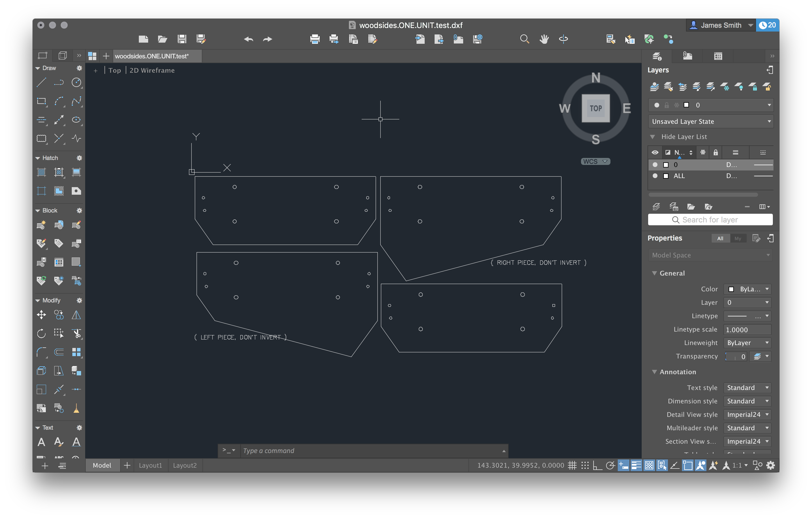Toggle visibility of layer ALL
Screen dimensions: 812x519
[x=655, y=176]
